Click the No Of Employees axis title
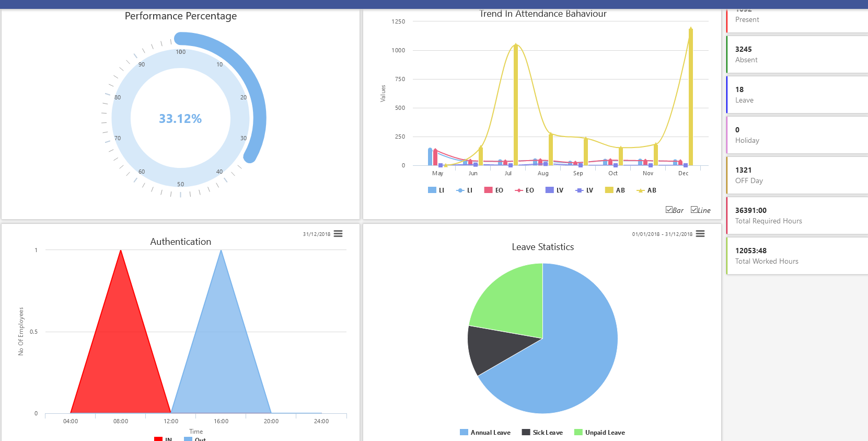Image resolution: width=868 pixels, height=441 pixels. 21,331
